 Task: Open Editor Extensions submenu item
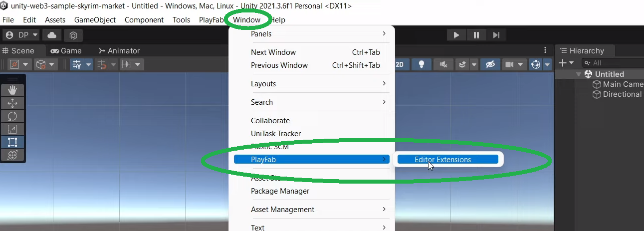[x=448, y=160]
